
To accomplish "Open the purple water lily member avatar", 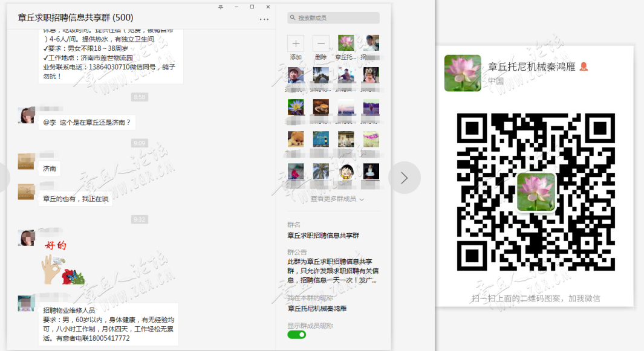I will pyautogui.click(x=296, y=107).
